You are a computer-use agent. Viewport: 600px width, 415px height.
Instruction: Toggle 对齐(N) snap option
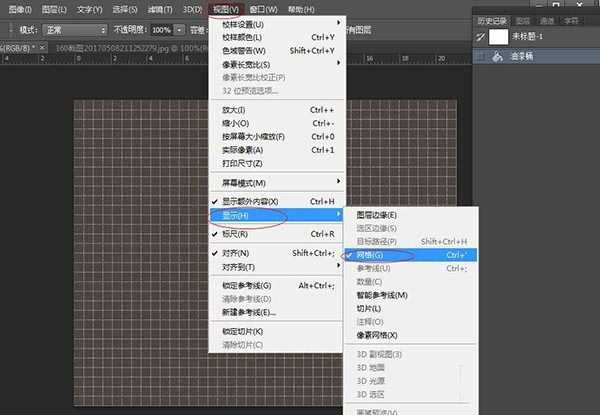point(237,253)
